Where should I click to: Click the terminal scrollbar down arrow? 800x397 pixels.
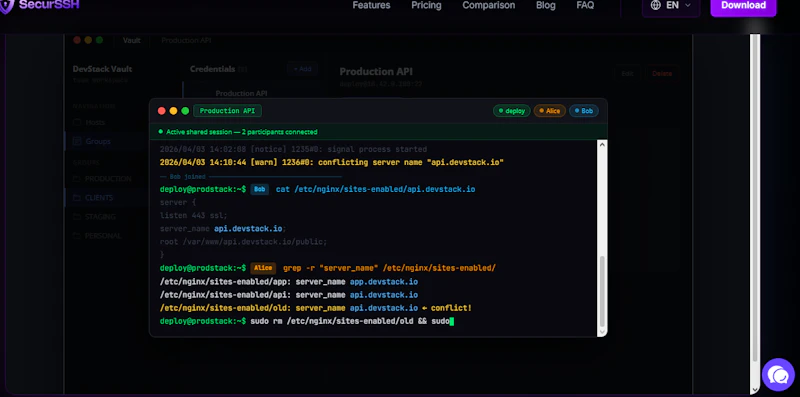click(602, 332)
